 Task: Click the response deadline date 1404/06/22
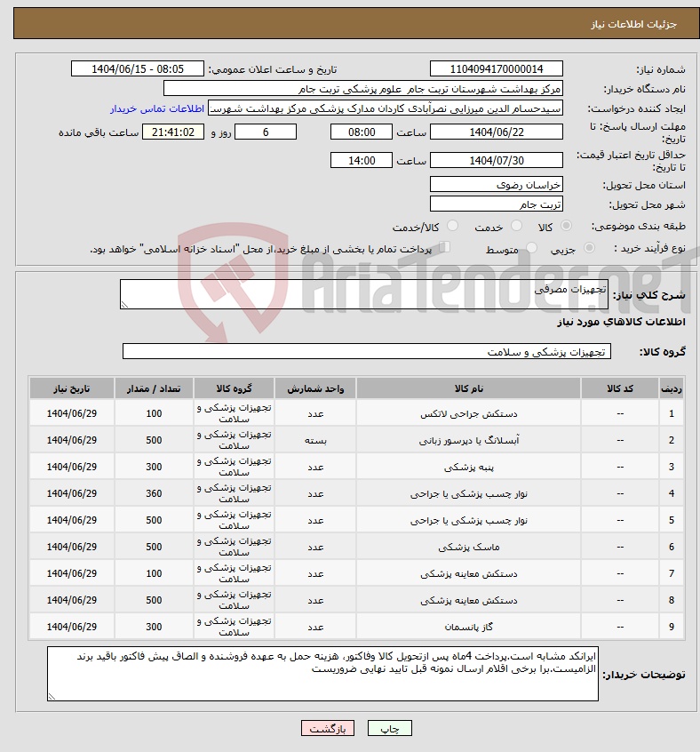coord(497,132)
